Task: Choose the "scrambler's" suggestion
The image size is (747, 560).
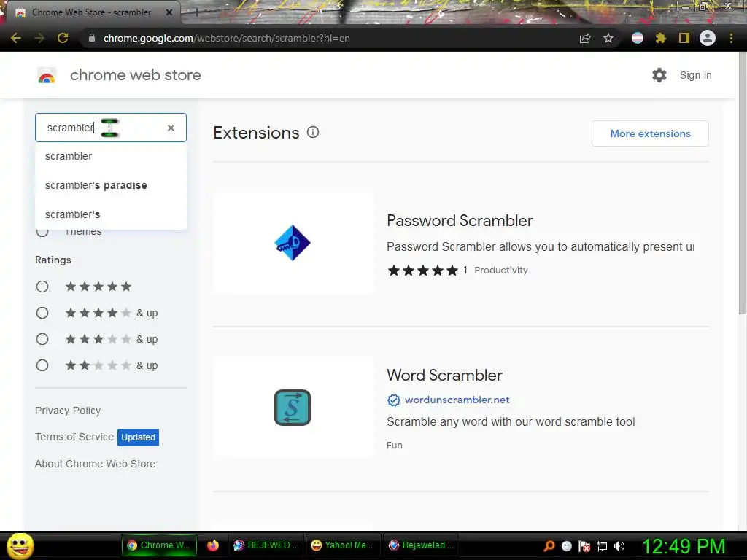Action: 111,214
